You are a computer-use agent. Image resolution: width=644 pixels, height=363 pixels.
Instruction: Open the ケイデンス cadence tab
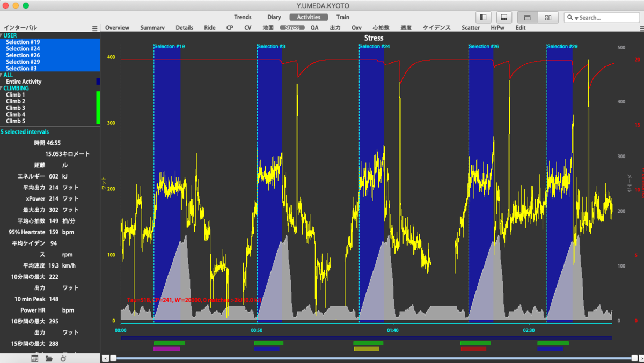(437, 28)
